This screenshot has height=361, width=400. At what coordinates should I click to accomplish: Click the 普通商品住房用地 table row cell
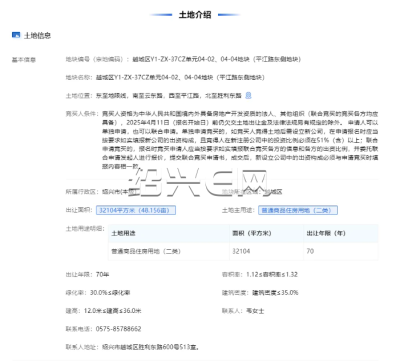tap(146, 251)
